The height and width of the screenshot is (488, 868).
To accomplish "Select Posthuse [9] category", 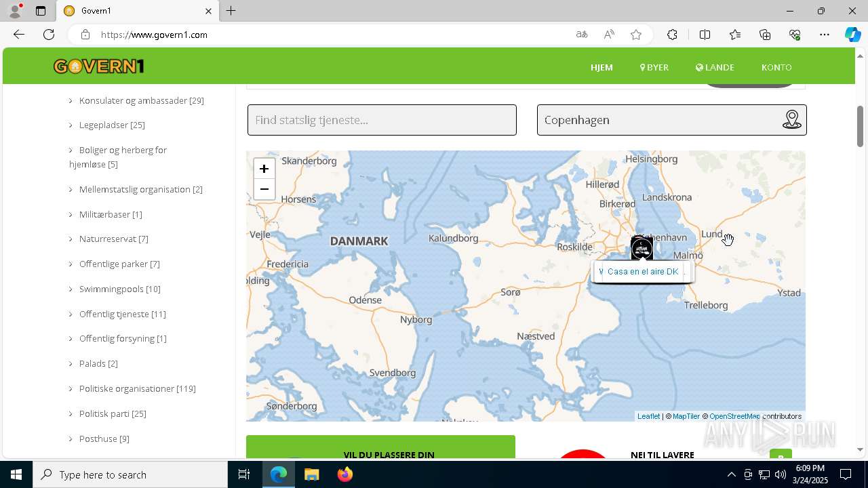I will (x=104, y=439).
